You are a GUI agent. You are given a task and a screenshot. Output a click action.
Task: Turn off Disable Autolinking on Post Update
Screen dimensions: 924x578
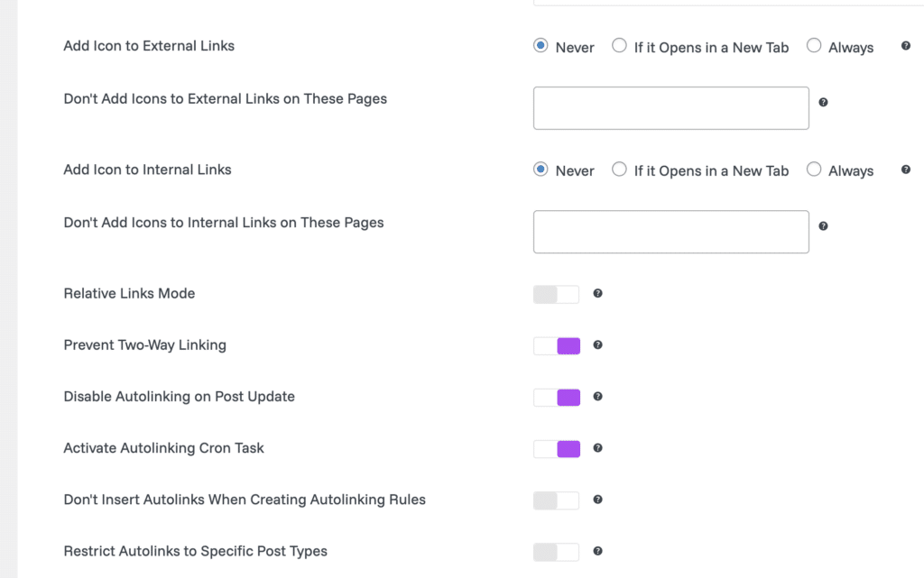coord(557,397)
